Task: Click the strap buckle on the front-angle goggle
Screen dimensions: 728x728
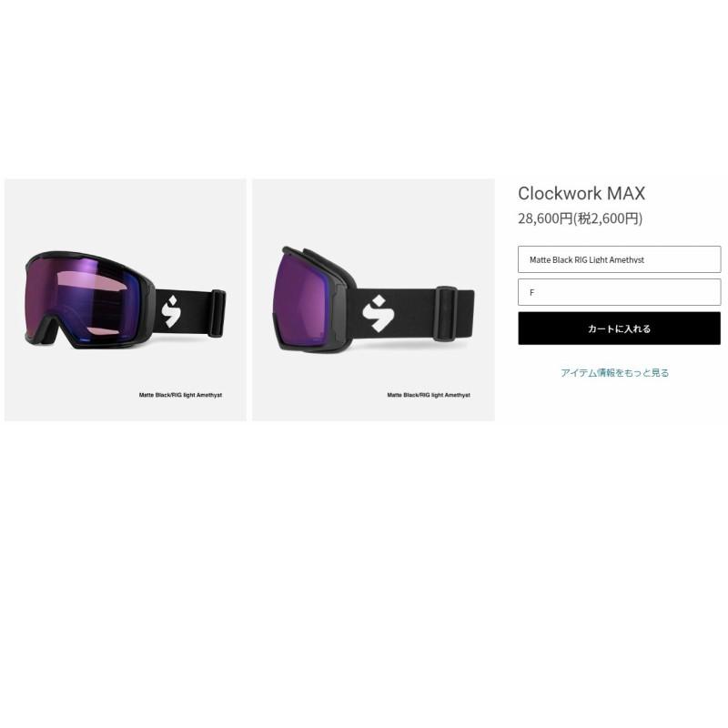Action: click(217, 313)
